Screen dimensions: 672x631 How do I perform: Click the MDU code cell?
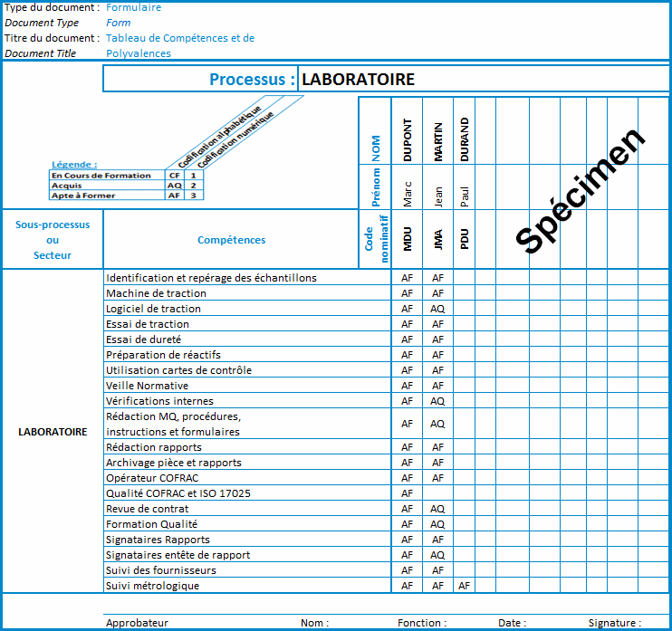[x=407, y=239]
